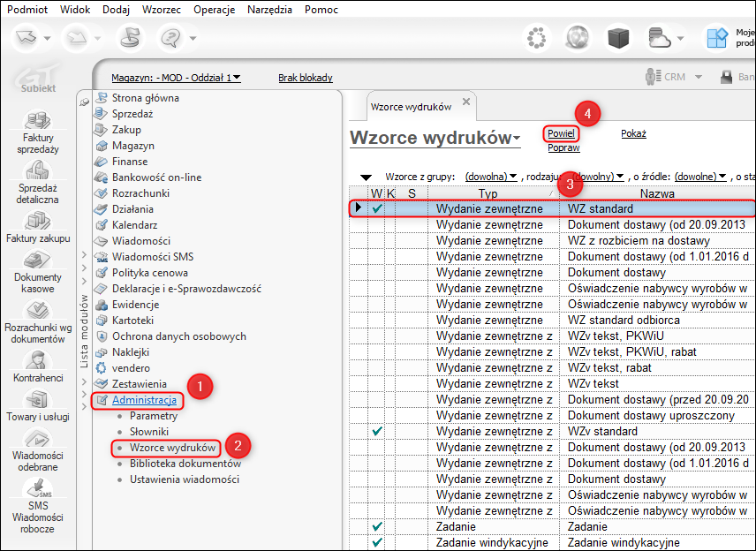The width and height of the screenshot is (756, 551).
Task: Open the Wzorce wydruków heading dropdown
Action: [517, 139]
